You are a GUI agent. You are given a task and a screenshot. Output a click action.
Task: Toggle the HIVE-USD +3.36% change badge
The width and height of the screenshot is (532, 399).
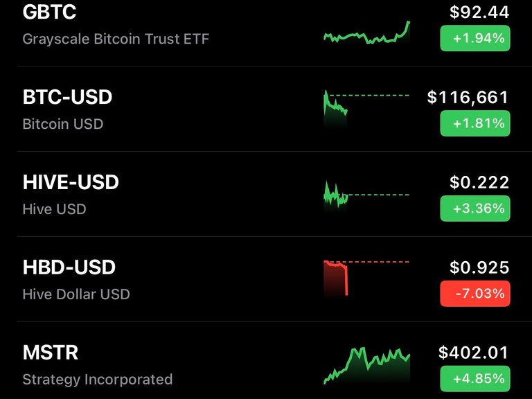click(x=475, y=209)
